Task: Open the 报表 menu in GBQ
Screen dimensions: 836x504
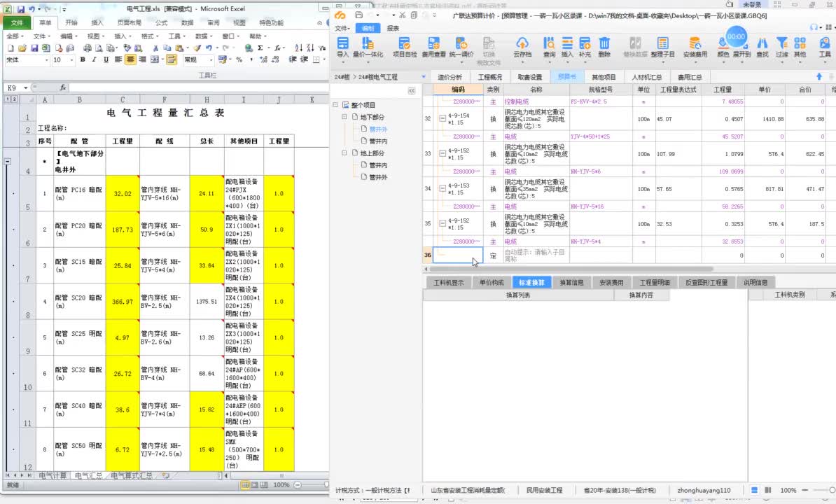Action: point(393,28)
